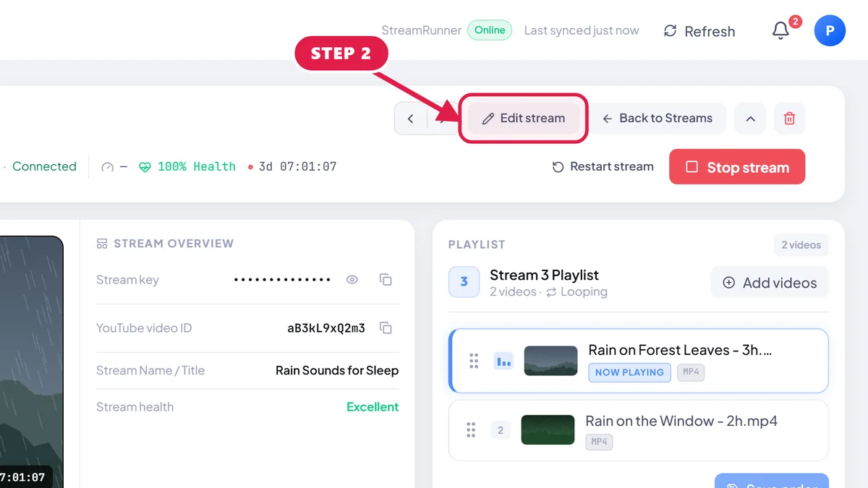Screen dimensions: 868x488
Task: Collapse the stream header with up chevron
Action: point(750,119)
